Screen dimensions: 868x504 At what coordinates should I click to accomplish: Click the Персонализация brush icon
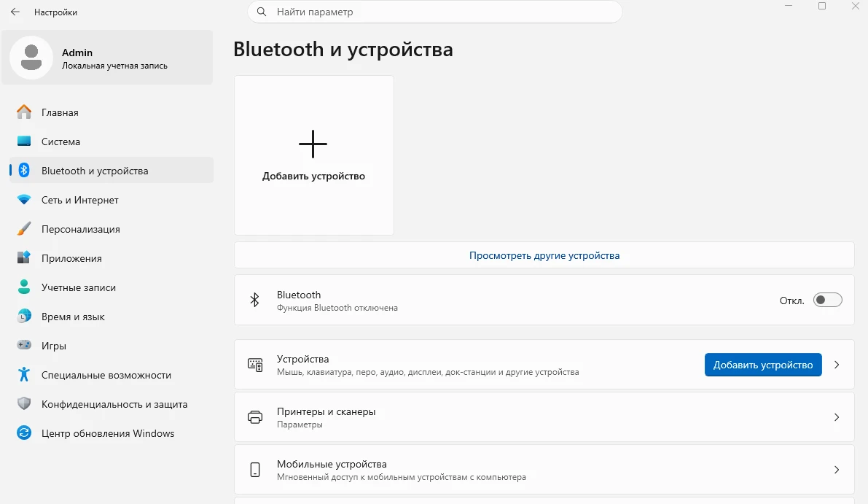coord(24,229)
